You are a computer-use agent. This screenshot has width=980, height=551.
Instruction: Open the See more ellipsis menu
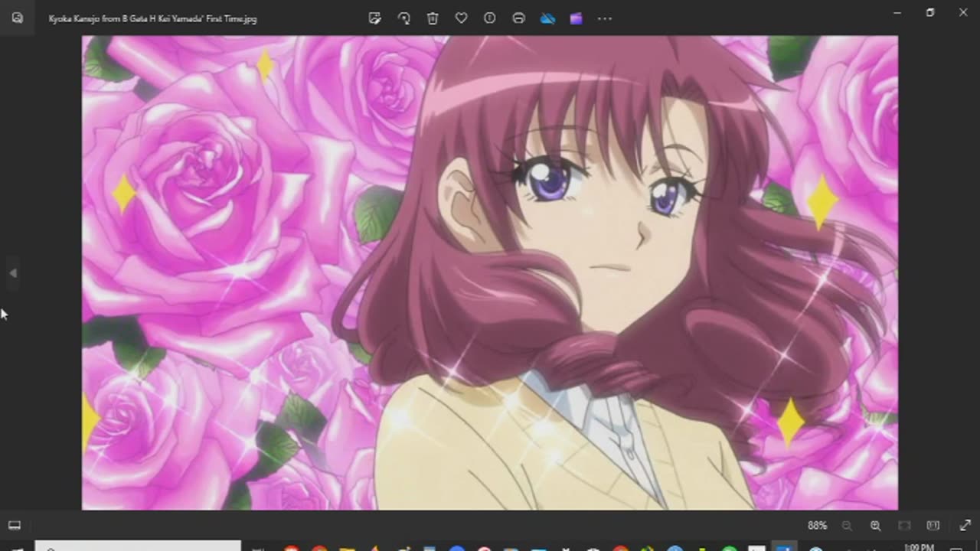pos(605,18)
